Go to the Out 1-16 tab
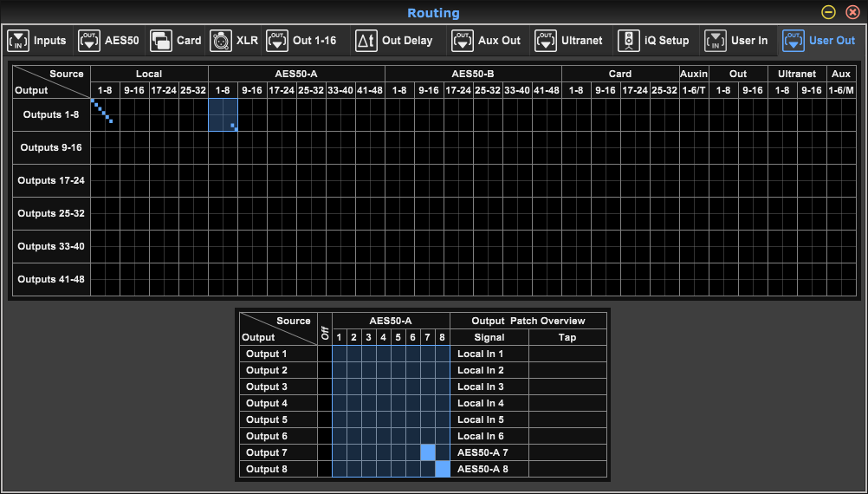Image resolution: width=868 pixels, height=494 pixels. pos(301,41)
